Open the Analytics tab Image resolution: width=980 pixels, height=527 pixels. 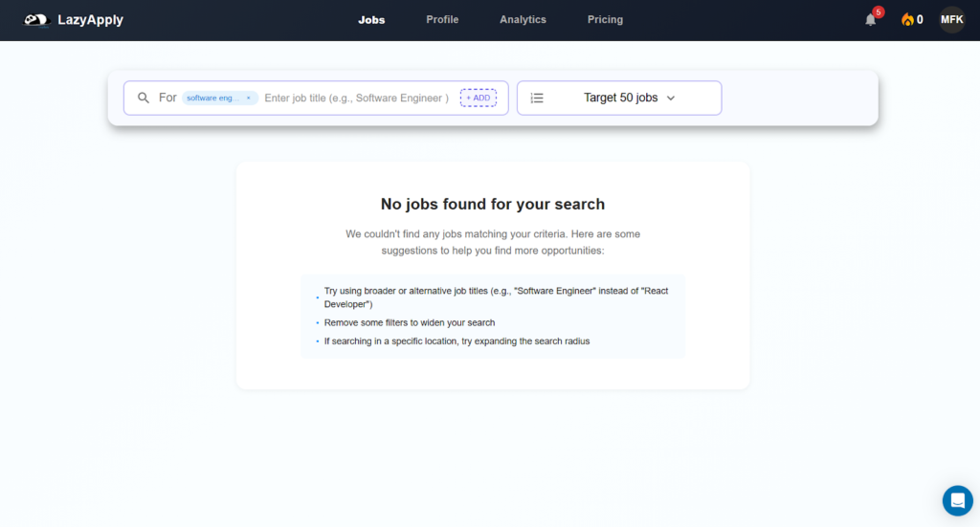click(x=523, y=20)
